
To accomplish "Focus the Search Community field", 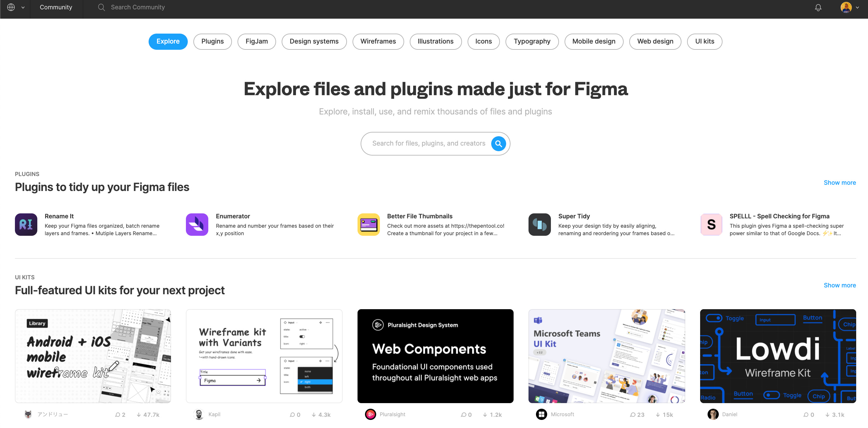I will (x=138, y=7).
